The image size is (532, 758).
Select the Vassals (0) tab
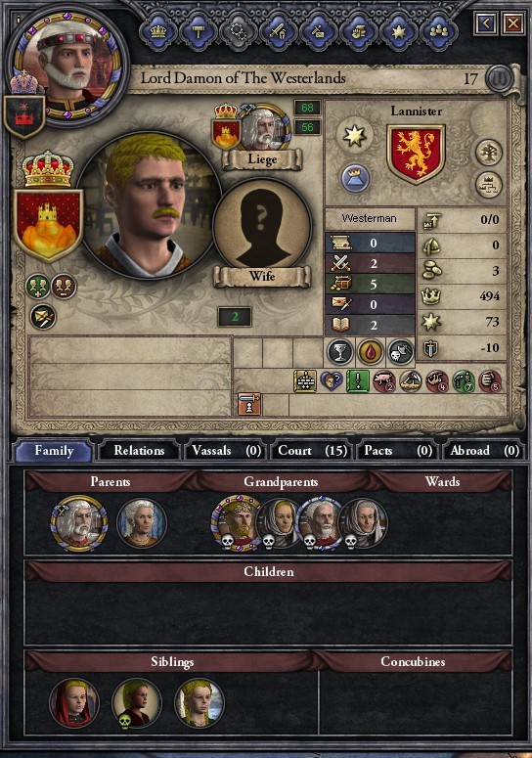[226, 451]
